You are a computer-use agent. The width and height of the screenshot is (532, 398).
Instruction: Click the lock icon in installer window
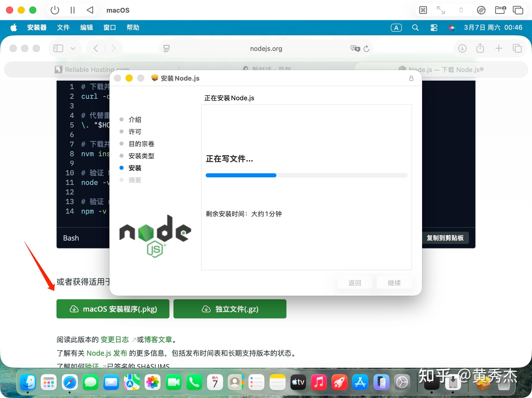[411, 78]
